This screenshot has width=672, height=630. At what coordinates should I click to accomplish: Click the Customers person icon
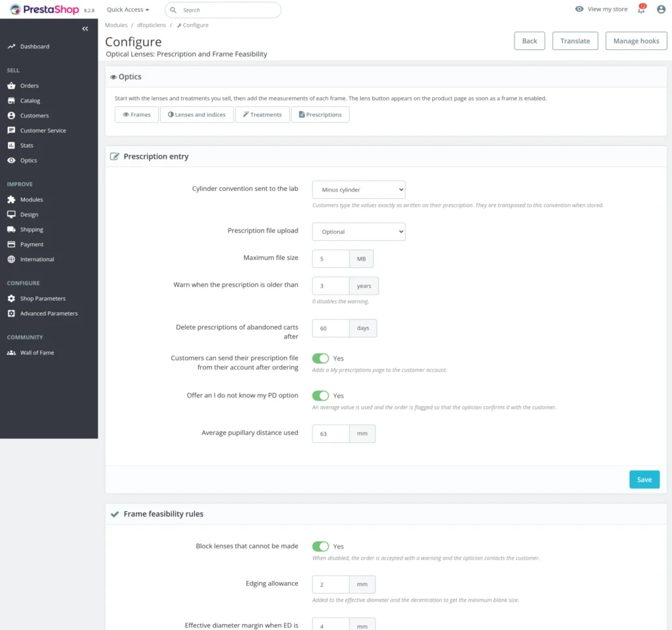(x=11, y=115)
